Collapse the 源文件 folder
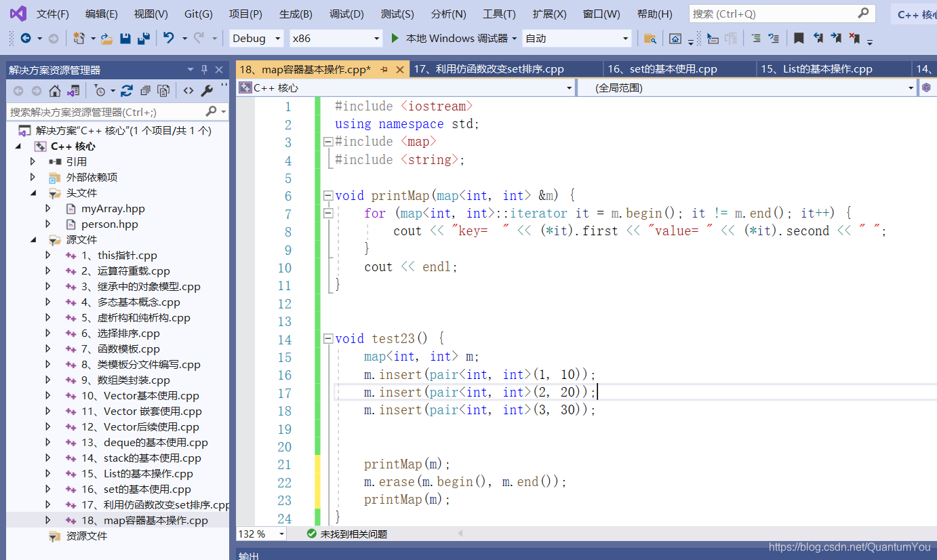This screenshot has width=937, height=560. coord(33,240)
